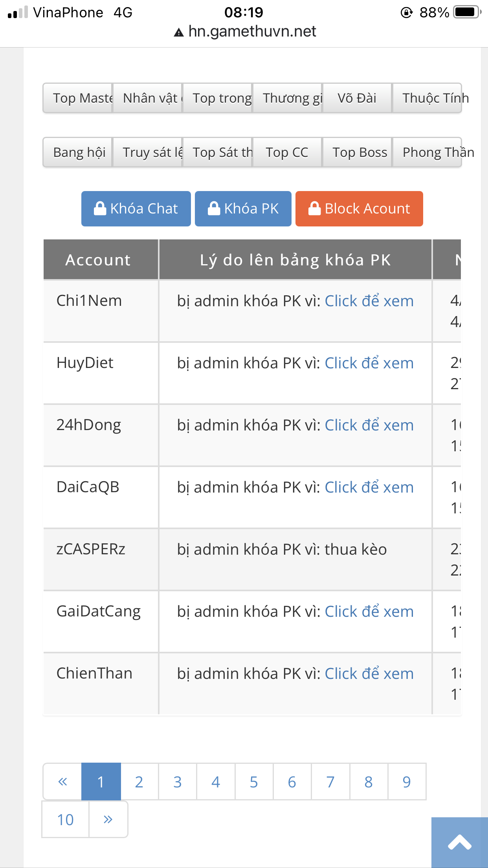Screen dimensions: 488x868
Task: Go to page 5 of results
Action: point(254,782)
